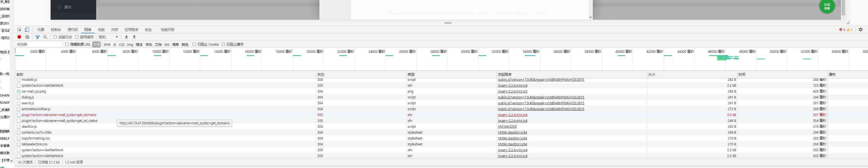This screenshot has height=168, width=868.
Task: Select the copyformatting.css request
Action: pos(36,138)
